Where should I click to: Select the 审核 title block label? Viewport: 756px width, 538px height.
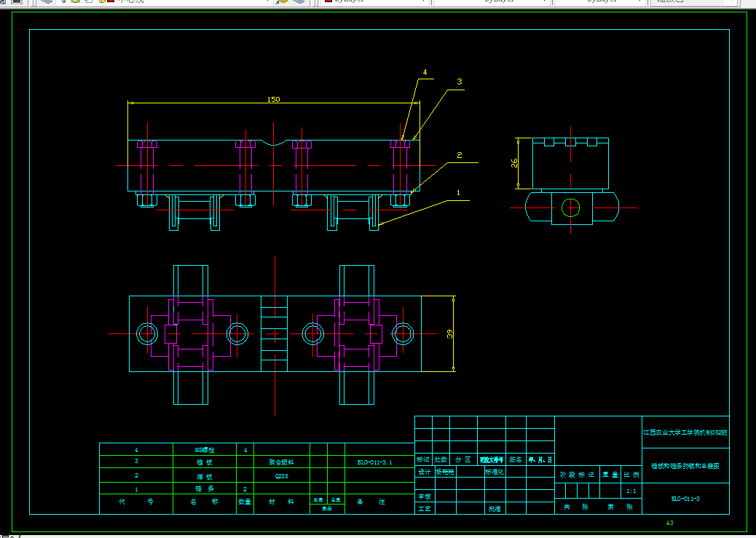click(425, 496)
